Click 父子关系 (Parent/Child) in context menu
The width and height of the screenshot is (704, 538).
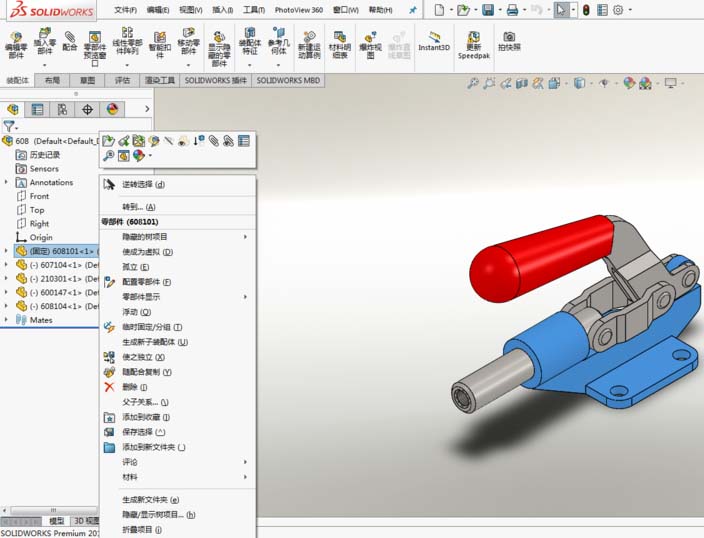coord(145,402)
